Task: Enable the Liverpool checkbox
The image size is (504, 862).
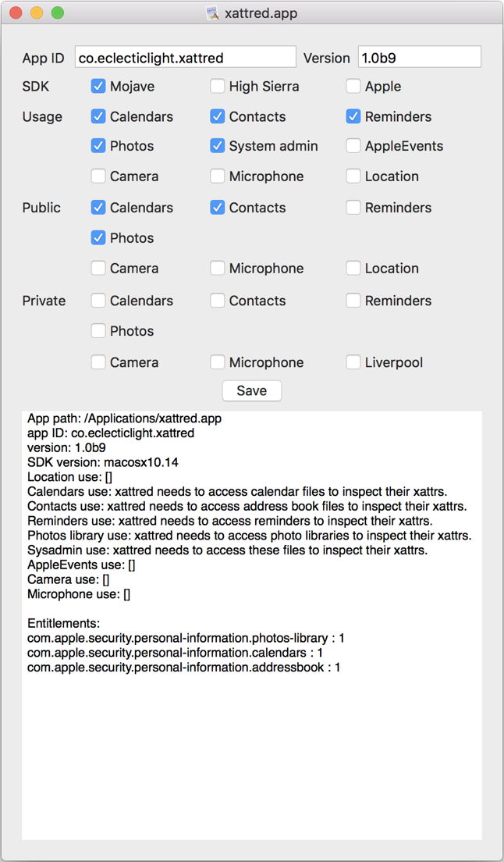Action: click(x=353, y=362)
